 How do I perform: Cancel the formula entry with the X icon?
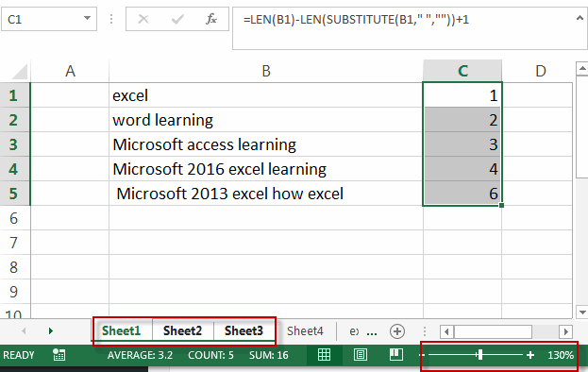143,19
